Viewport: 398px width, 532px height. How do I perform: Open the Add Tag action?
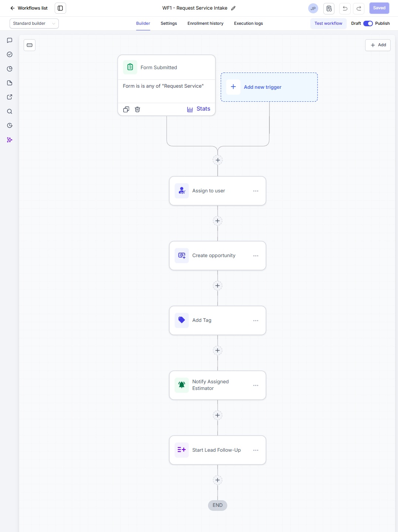pos(218,320)
